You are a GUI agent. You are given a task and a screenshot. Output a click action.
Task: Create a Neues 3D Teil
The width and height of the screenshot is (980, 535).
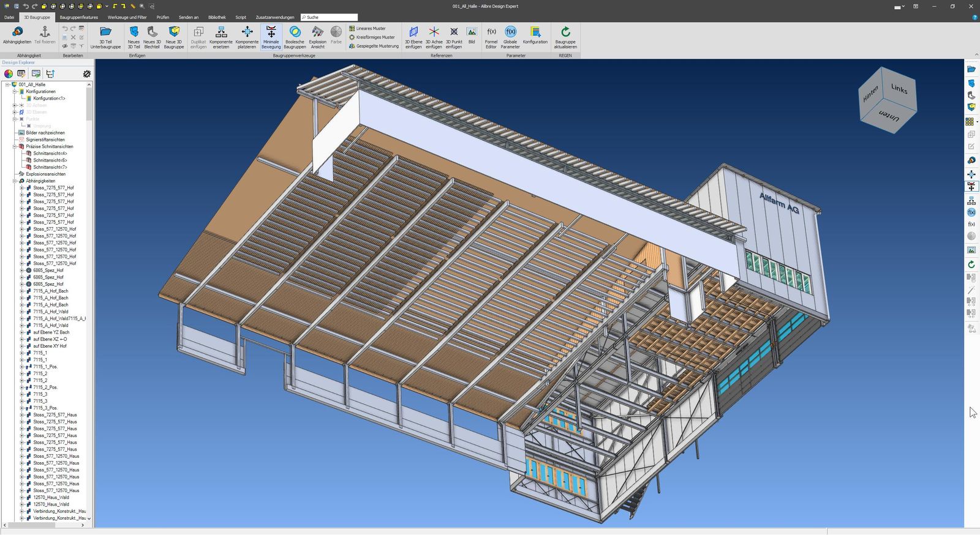coord(134,37)
